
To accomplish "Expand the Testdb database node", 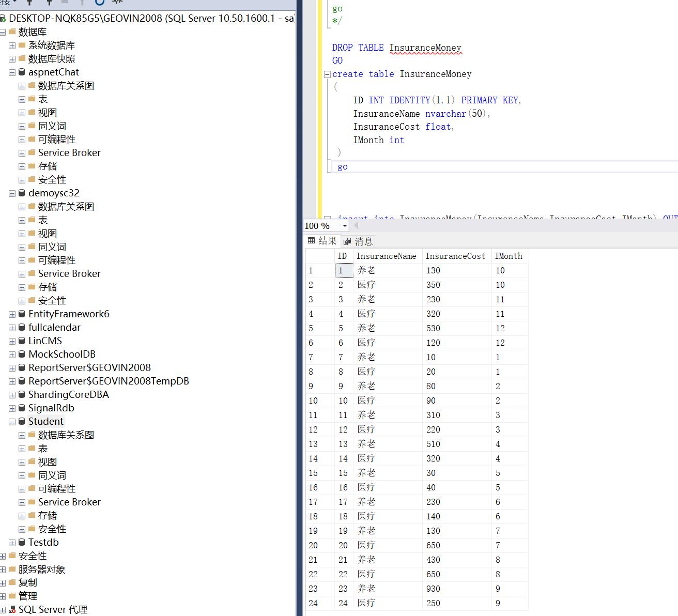I will tap(12, 542).
